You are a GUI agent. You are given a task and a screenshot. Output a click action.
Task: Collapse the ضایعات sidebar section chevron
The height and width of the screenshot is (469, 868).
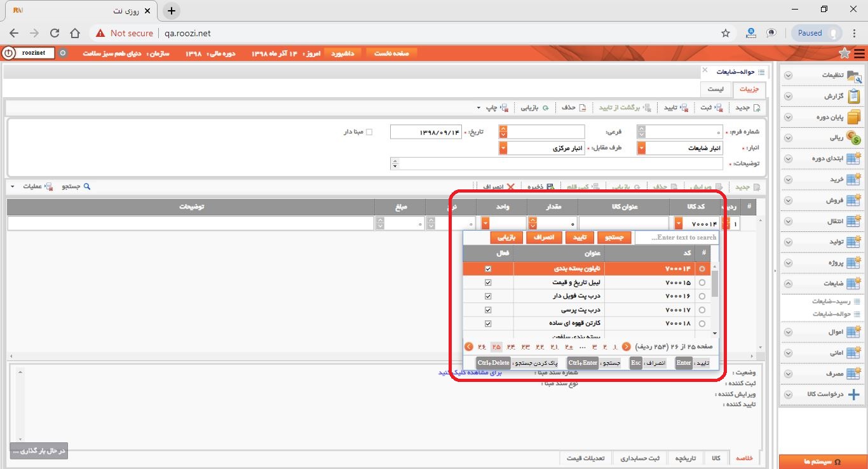[x=788, y=283]
